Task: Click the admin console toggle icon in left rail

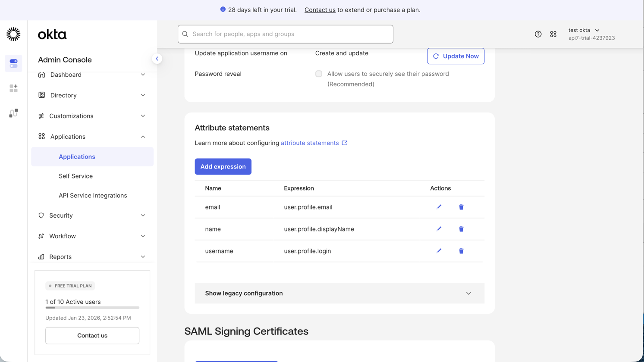Action: point(13,63)
